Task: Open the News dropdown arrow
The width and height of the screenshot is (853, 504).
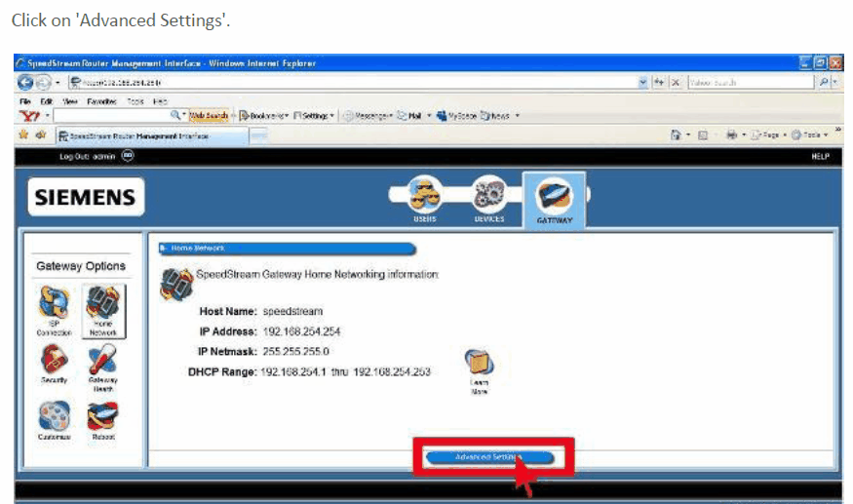Action: (518, 116)
